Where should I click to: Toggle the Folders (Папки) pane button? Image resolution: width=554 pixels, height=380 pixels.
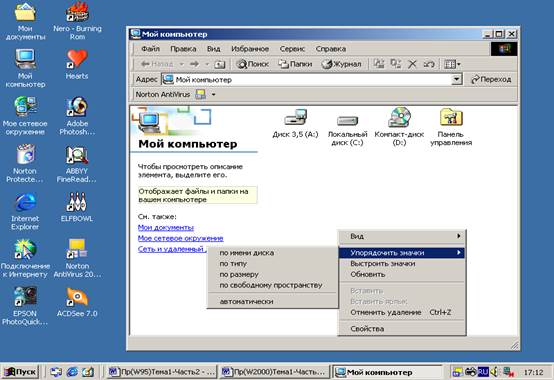point(295,64)
